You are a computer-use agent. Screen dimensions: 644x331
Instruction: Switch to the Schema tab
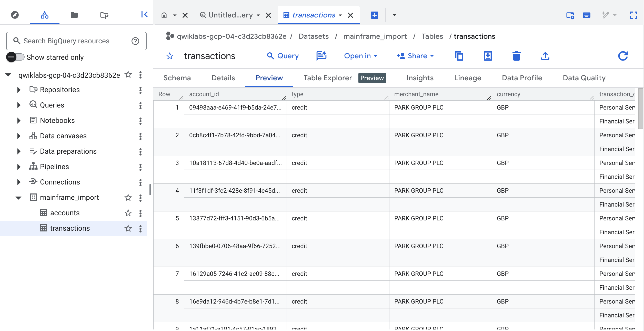coord(177,78)
